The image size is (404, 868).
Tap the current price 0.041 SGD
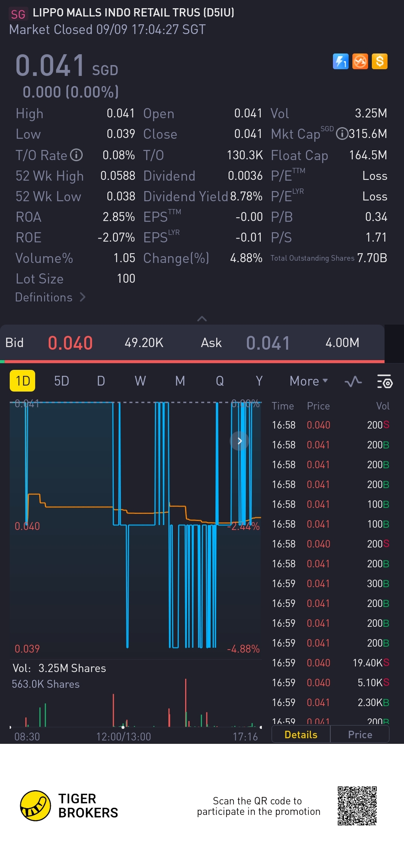[67, 66]
